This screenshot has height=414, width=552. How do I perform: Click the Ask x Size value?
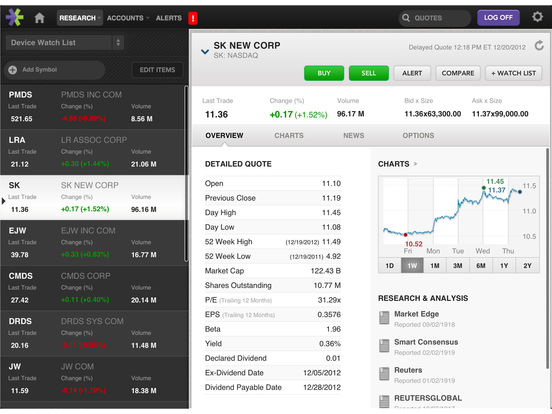click(500, 114)
